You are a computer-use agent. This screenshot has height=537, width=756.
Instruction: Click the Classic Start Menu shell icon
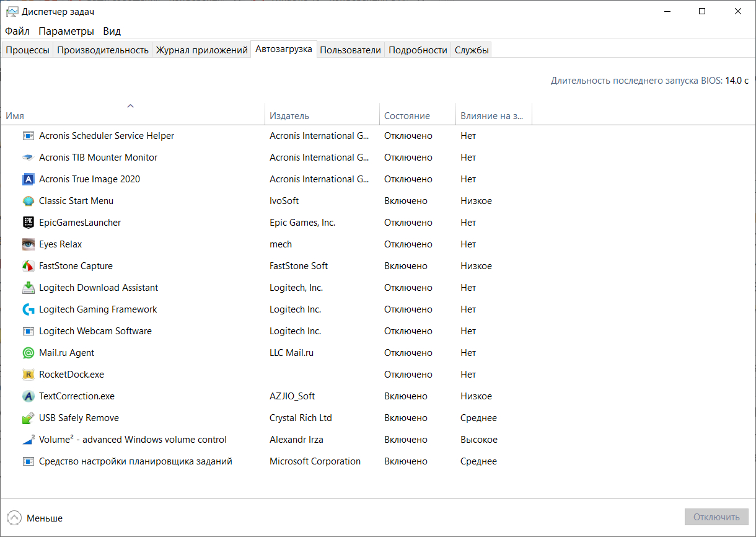click(x=28, y=201)
